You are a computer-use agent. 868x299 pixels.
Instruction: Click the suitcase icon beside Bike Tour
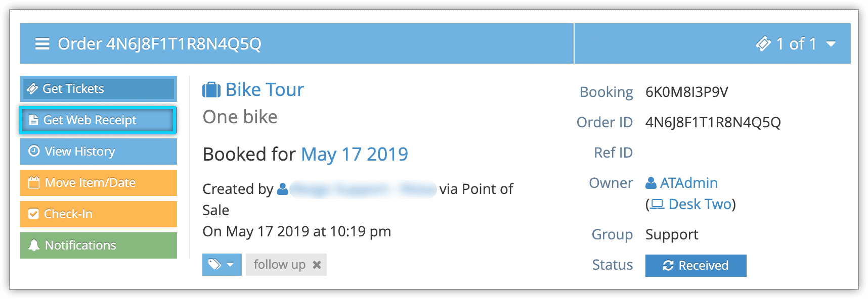[211, 90]
